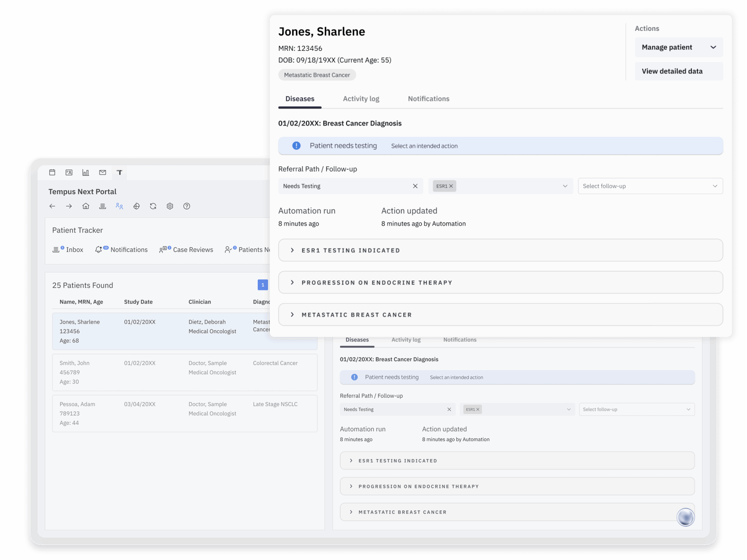Click the ID card icon in top toolbar

click(x=69, y=172)
